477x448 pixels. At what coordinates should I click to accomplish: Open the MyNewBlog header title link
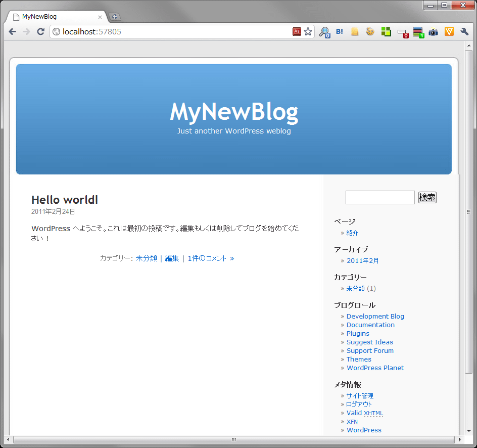[234, 112]
